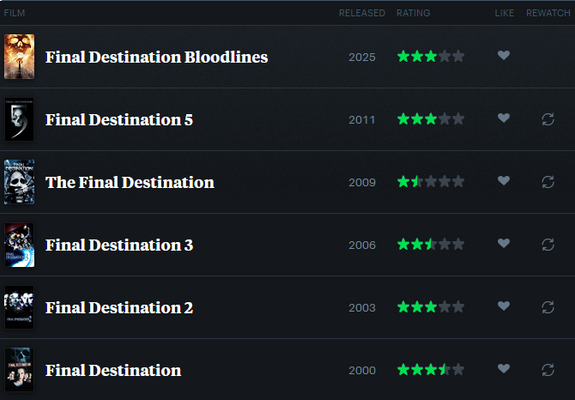Image resolution: width=575 pixels, height=400 pixels.
Task: Click the rewatch arrows on Final Destination 3
Action: 548,245
